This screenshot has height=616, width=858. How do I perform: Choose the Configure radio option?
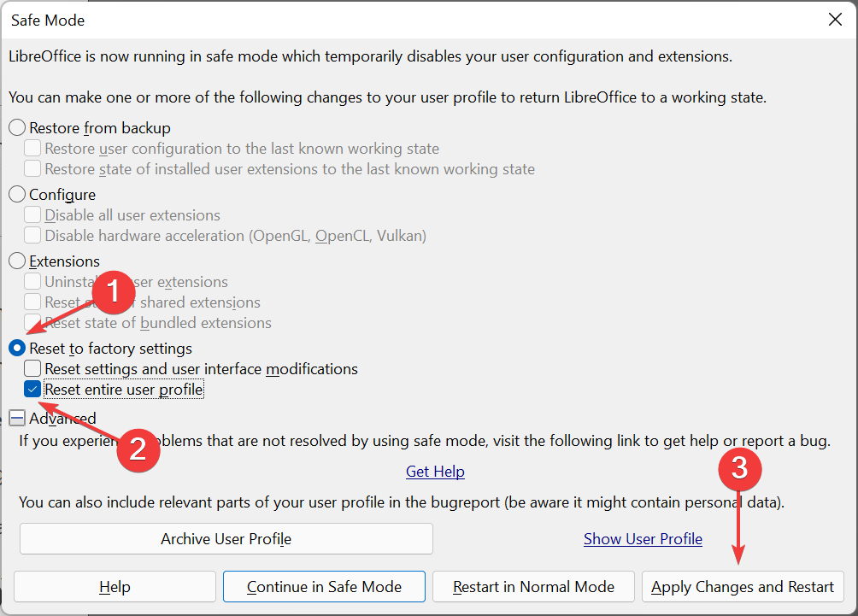pyautogui.click(x=17, y=195)
